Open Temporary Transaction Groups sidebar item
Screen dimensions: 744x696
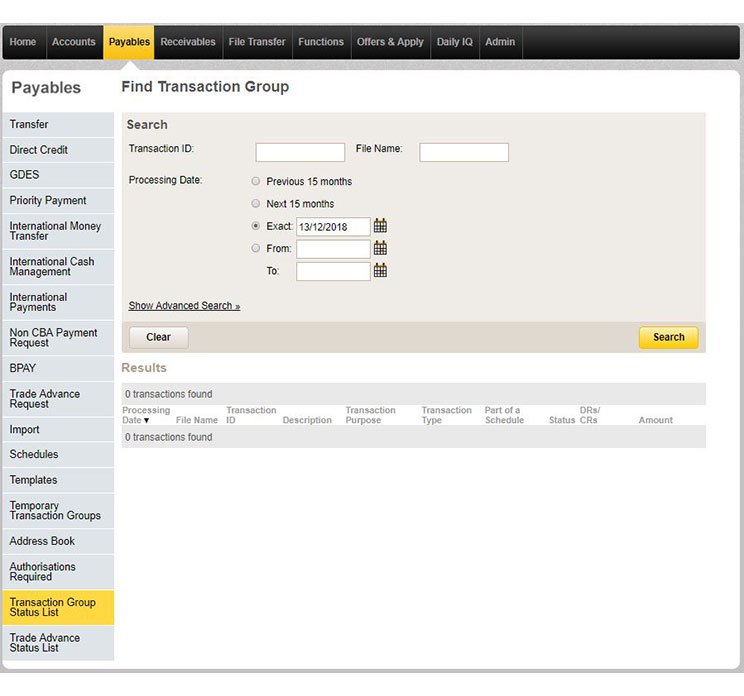coord(58,511)
